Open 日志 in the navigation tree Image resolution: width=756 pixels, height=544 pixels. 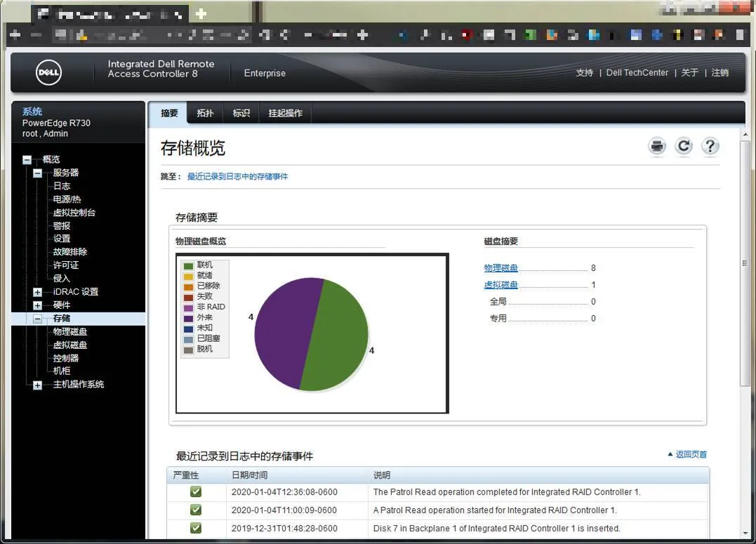[62, 186]
